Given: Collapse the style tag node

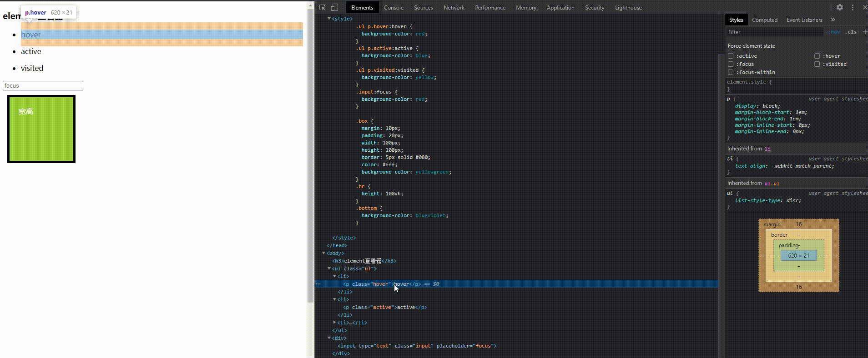Looking at the screenshot, I should point(329,19).
